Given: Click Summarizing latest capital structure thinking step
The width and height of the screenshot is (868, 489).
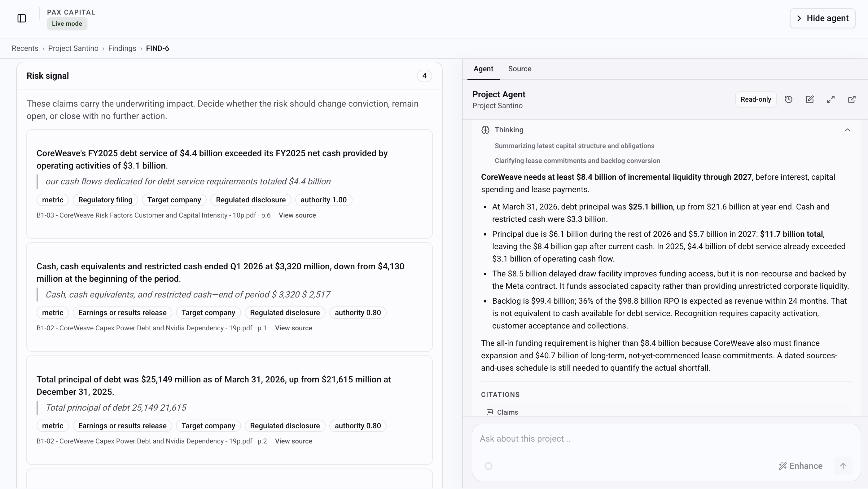Looking at the screenshot, I should (x=574, y=146).
